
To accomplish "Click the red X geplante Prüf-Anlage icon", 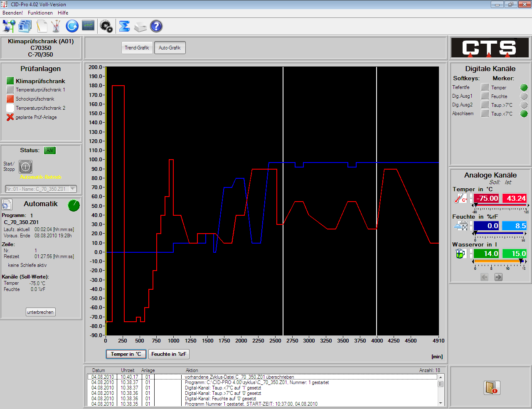I will coord(10,117).
